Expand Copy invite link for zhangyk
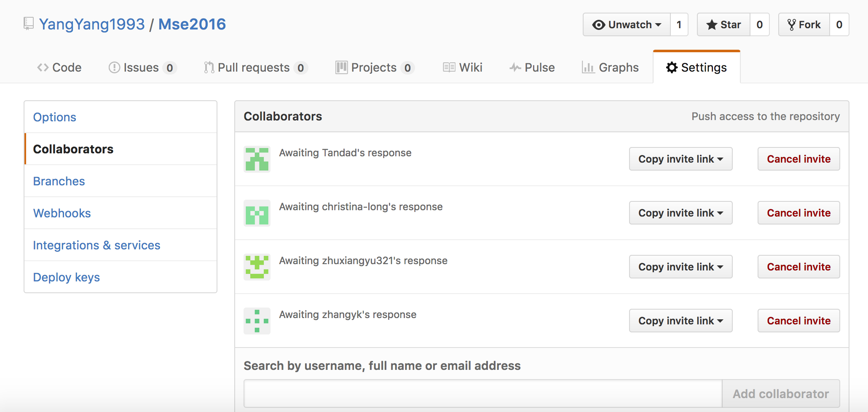 (680, 321)
